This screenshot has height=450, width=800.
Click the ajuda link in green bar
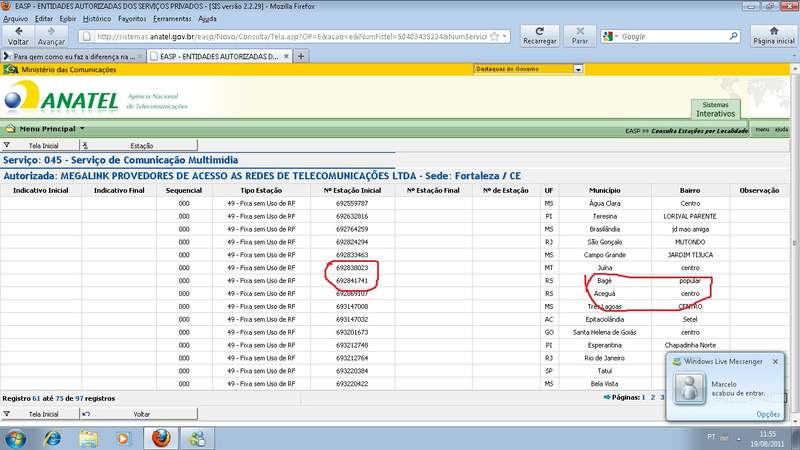click(781, 130)
